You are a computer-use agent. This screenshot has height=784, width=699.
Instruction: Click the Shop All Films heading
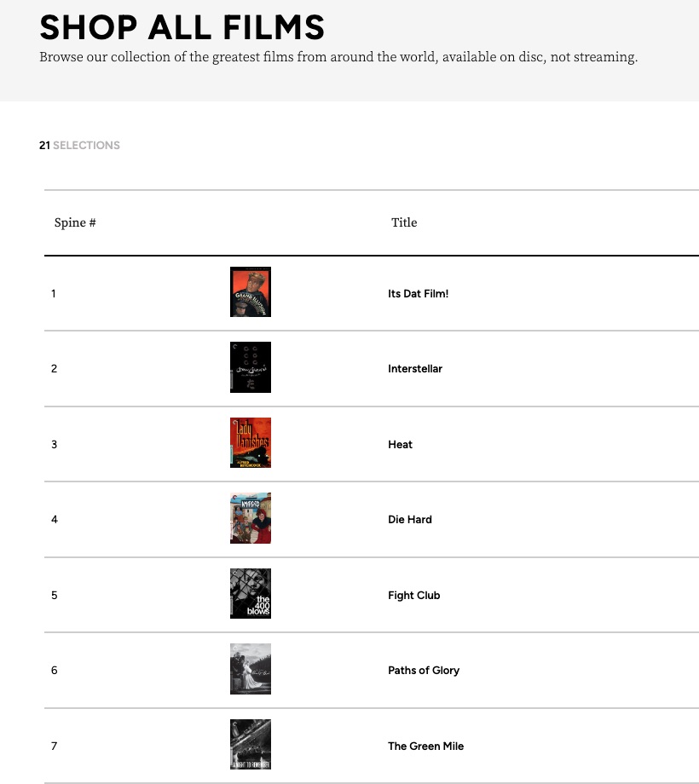click(182, 27)
